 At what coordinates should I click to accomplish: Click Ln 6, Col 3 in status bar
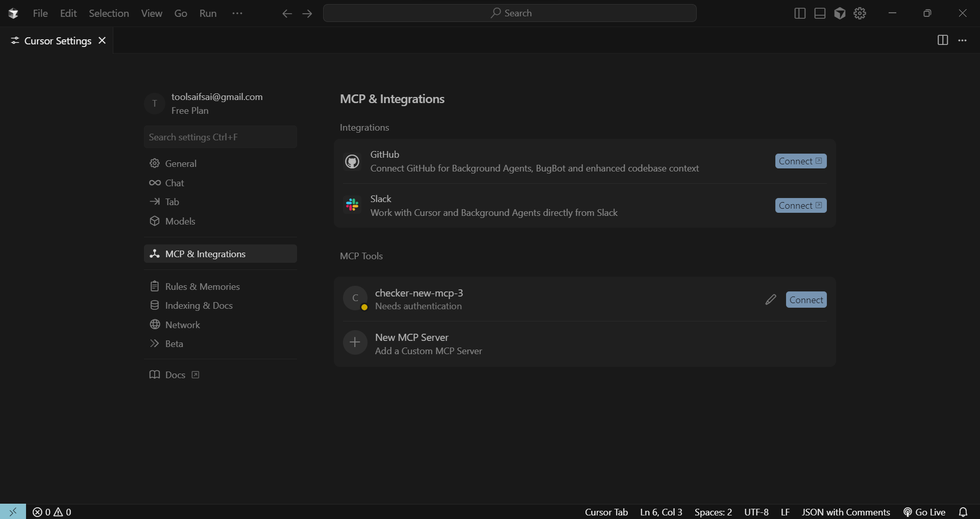pos(661,512)
